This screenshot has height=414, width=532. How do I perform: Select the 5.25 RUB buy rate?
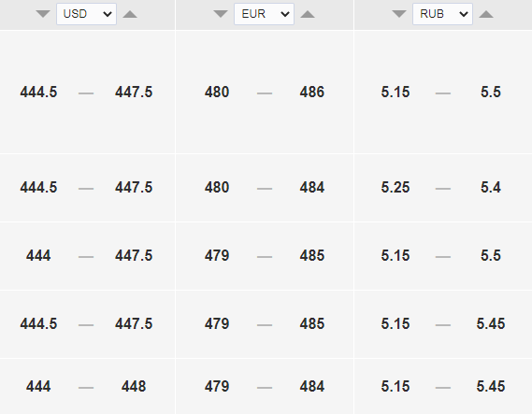point(395,187)
